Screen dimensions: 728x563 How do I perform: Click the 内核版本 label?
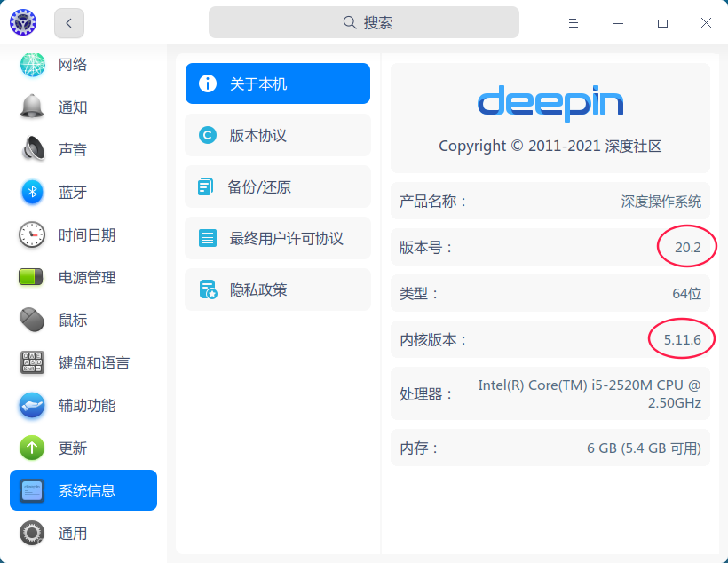pos(432,339)
